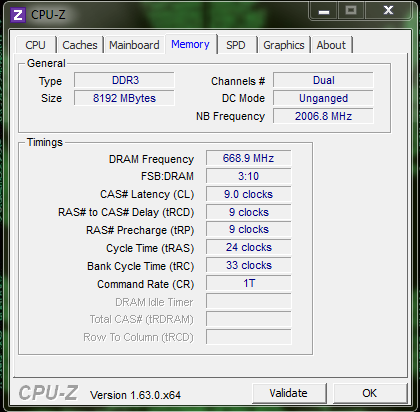420x412 pixels.
Task: Select the Unganged DC Mode value
Action: (323, 98)
